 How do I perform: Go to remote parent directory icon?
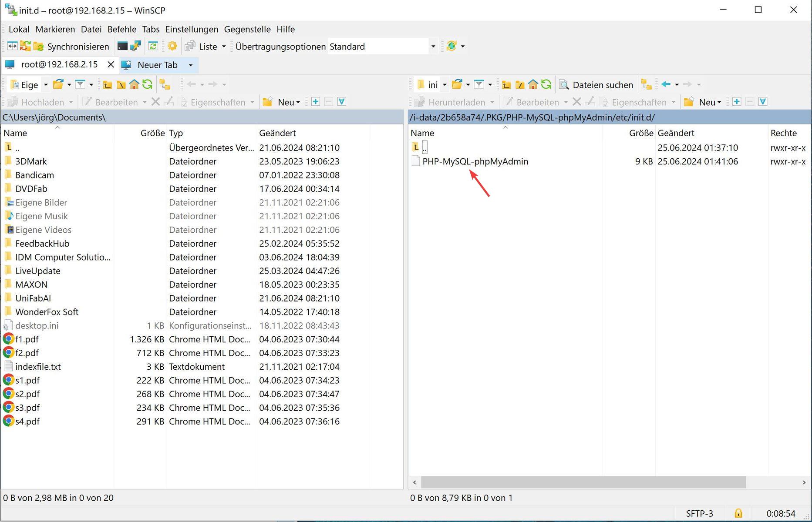click(506, 84)
